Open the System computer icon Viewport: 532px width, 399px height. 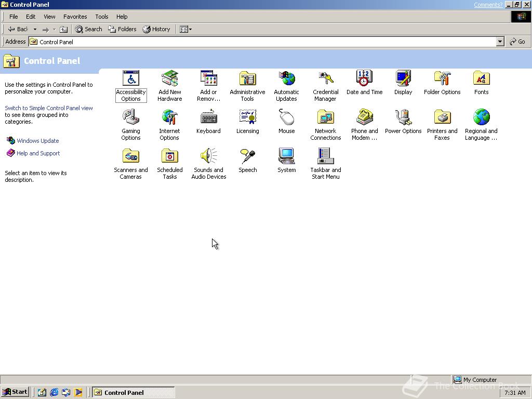[286, 156]
